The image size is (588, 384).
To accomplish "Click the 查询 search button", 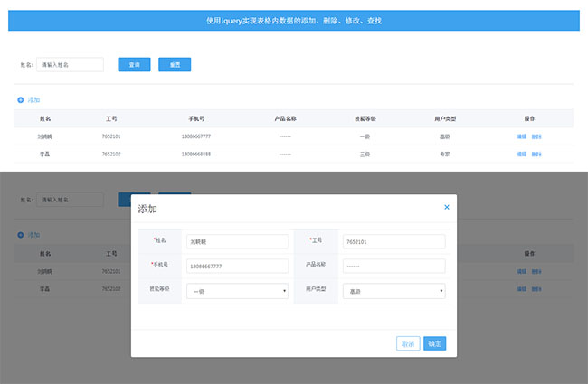I will [134, 65].
